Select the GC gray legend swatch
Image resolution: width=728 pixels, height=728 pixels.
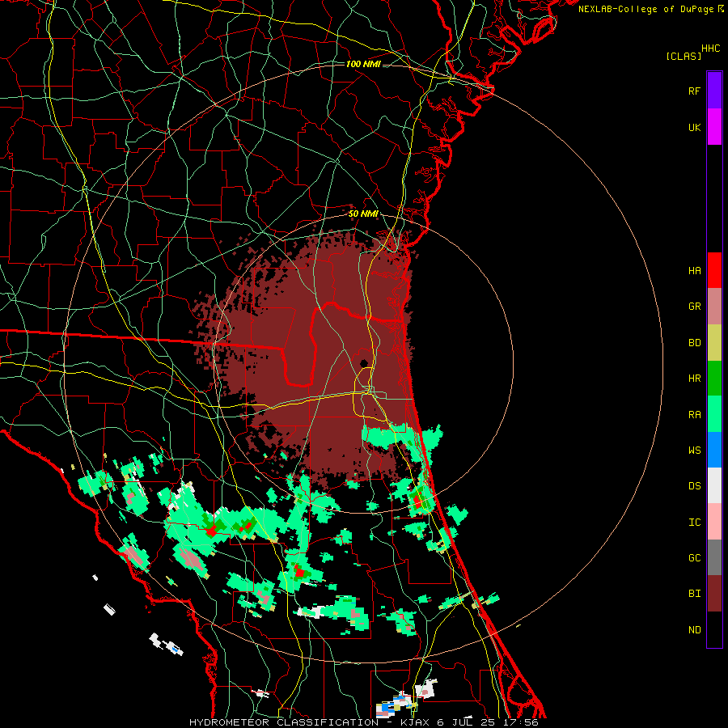point(714,557)
